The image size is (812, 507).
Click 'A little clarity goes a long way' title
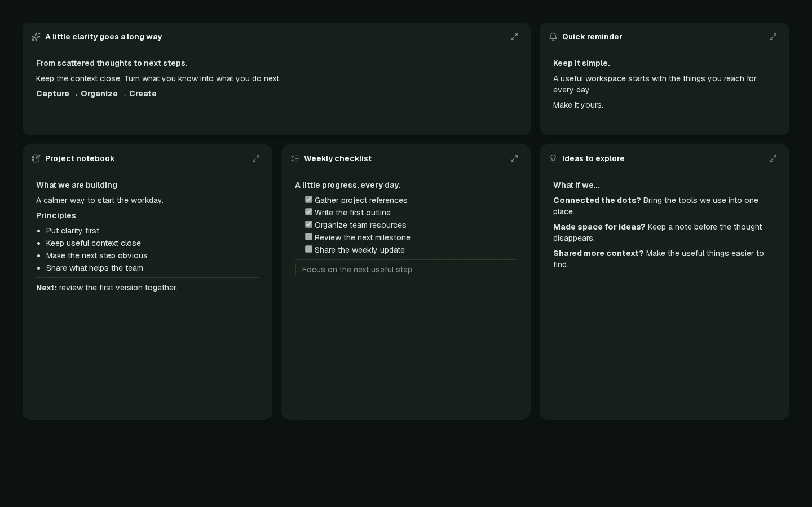(x=103, y=37)
